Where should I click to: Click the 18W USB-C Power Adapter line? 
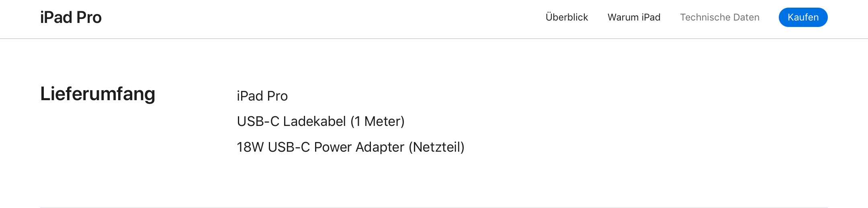[350, 147]
